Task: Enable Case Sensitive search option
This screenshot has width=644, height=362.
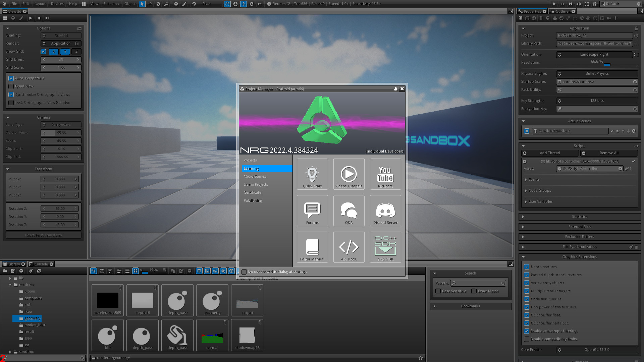Action: tap(438, 291)
